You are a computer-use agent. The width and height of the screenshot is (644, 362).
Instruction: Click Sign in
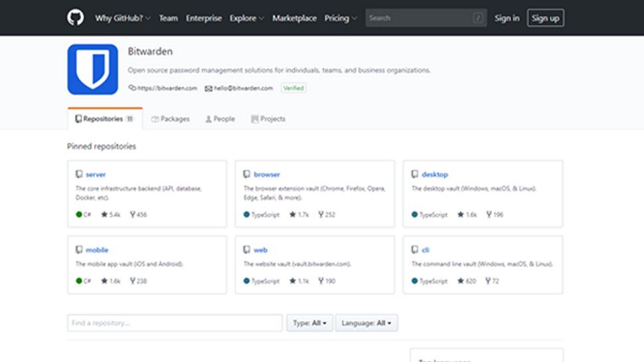click(507, 18)
